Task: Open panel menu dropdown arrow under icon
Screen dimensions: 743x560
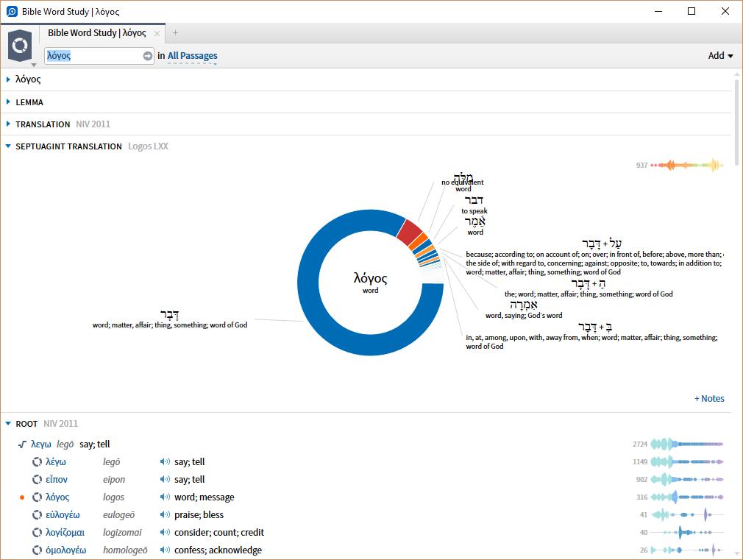Action: tap(34, 65)
